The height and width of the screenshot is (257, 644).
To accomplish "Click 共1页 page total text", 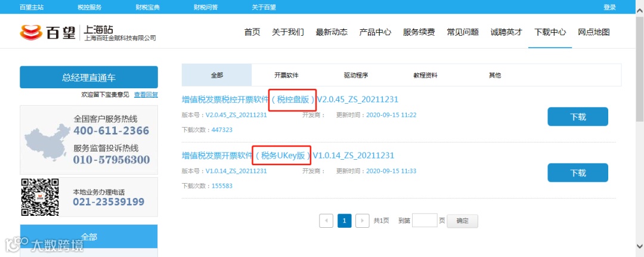I will 381,221.
